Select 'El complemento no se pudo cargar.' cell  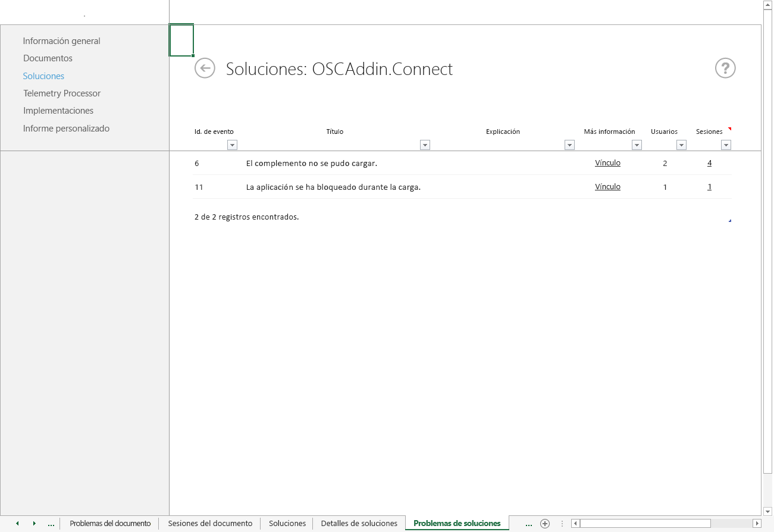311,163
